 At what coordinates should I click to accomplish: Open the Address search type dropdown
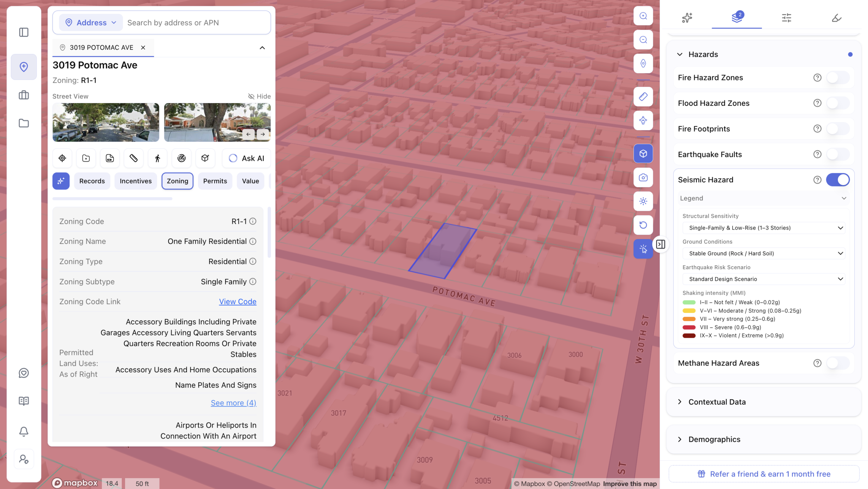coord(91,22)
